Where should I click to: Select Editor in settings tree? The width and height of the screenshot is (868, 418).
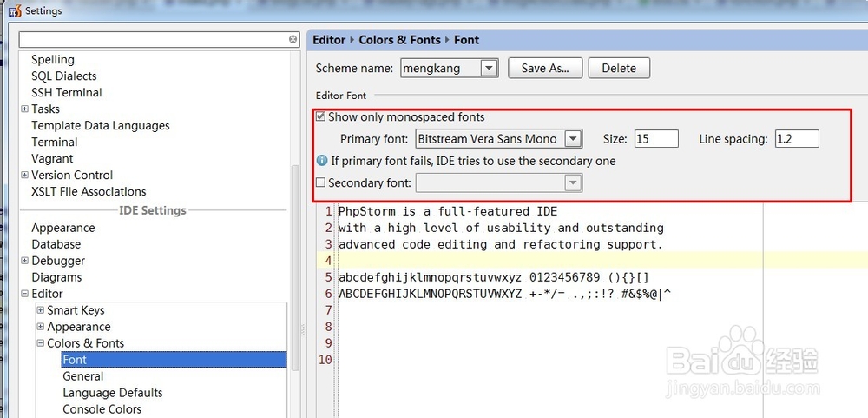(x=47, y=294)
